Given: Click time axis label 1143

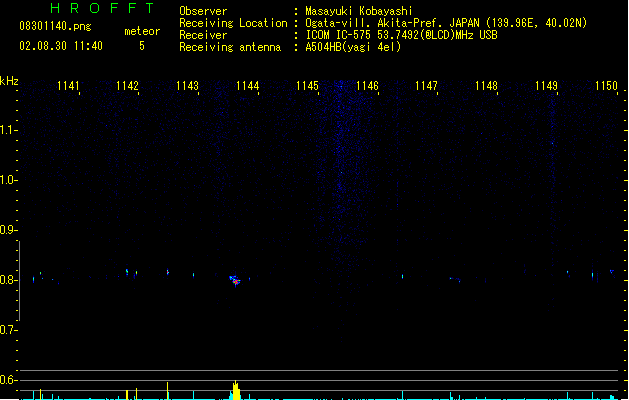Looking at the screenshot, I should pos(187,86).
